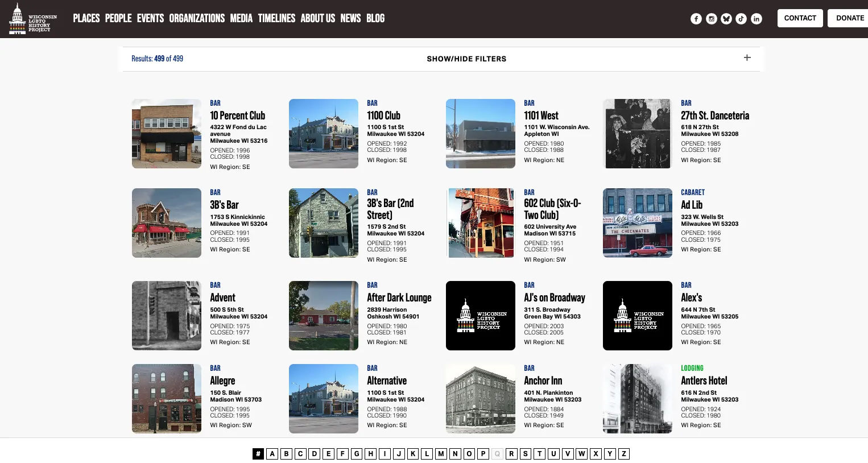Open the TikTok social icon
Image resolution: width=868 pixels, height=463 pixels.
point(741,19)
